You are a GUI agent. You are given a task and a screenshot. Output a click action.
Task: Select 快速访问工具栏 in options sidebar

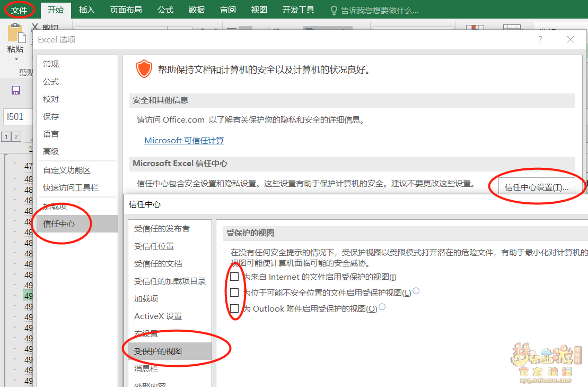coord(77,188)
